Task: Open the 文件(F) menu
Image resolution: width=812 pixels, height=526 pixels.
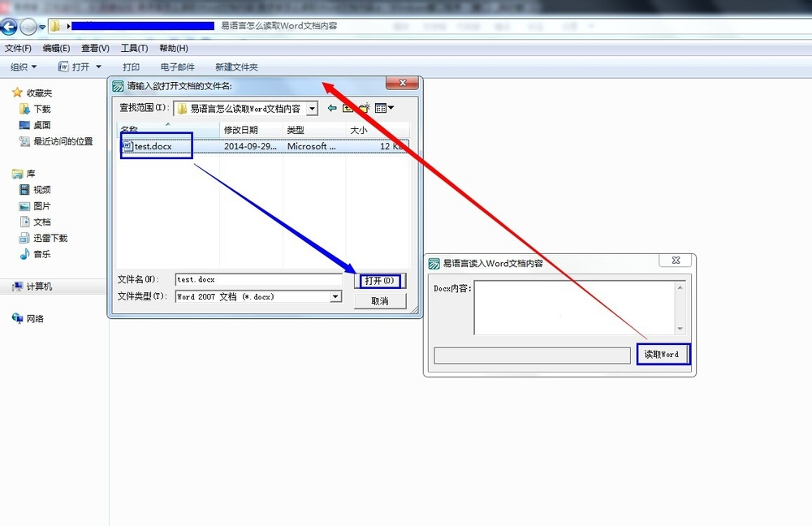Action: [x=18, y=48]
